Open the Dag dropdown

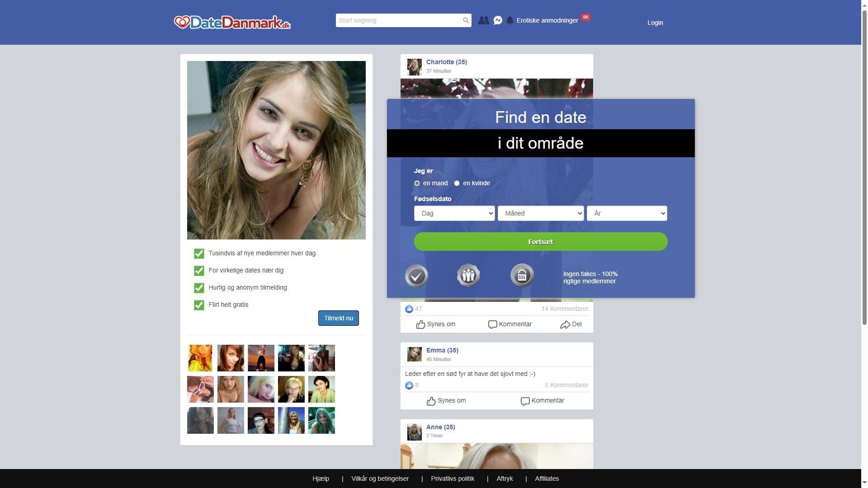[x=454, y=213]
